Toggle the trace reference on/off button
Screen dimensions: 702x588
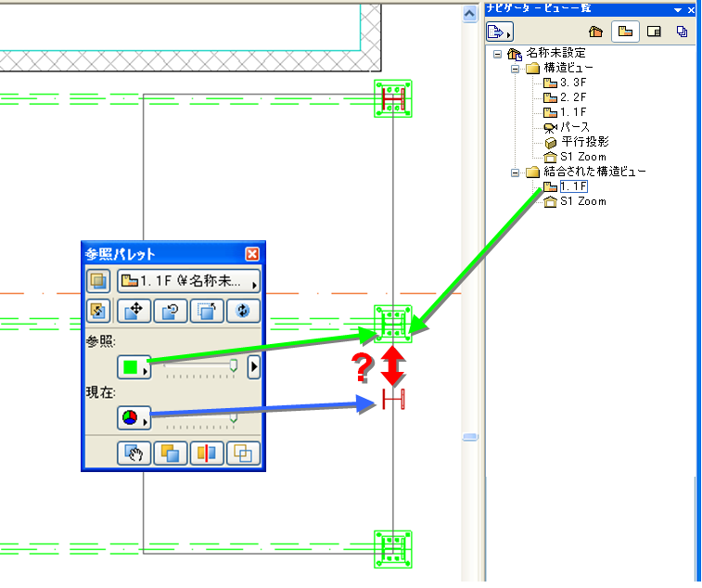98,281
